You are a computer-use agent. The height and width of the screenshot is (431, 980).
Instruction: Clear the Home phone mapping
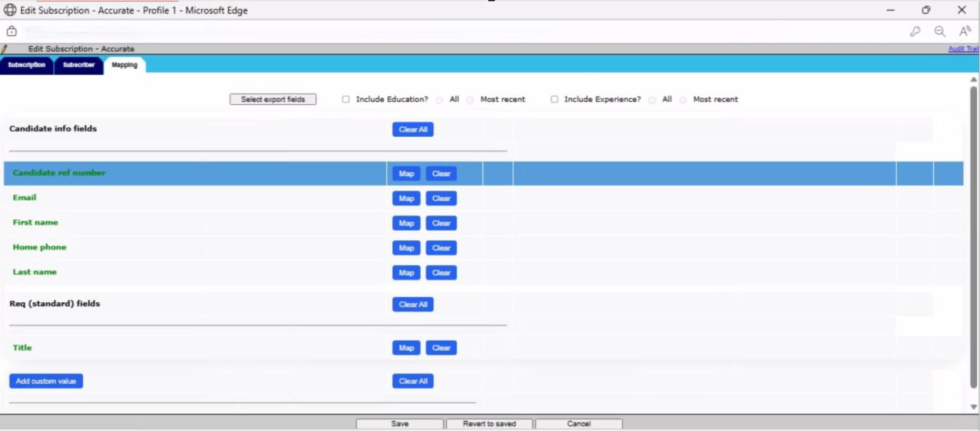click(x=442, y=248)
